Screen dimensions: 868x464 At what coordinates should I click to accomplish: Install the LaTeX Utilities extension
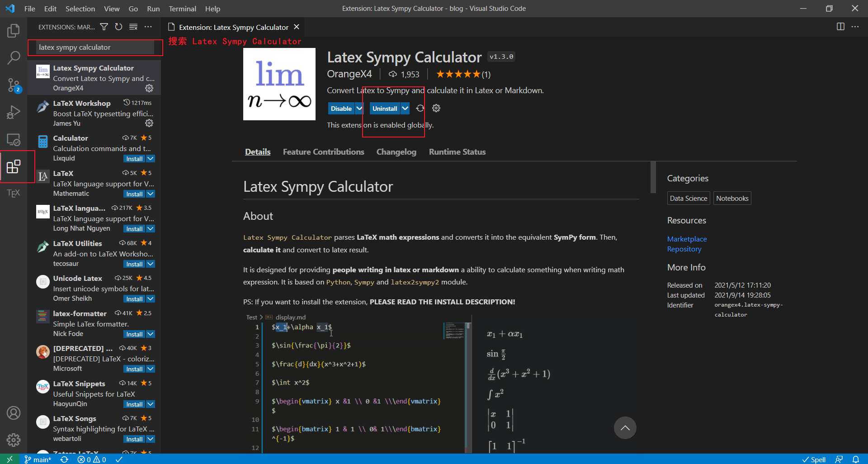tap(134, 264)
